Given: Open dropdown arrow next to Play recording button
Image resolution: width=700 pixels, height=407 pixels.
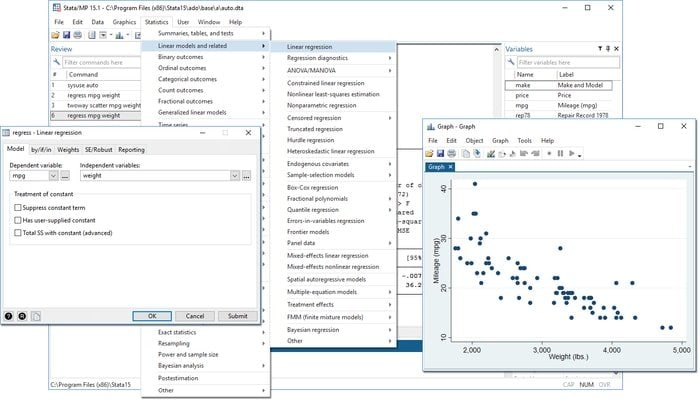Looking at the screenshot, I should (579, 156).
